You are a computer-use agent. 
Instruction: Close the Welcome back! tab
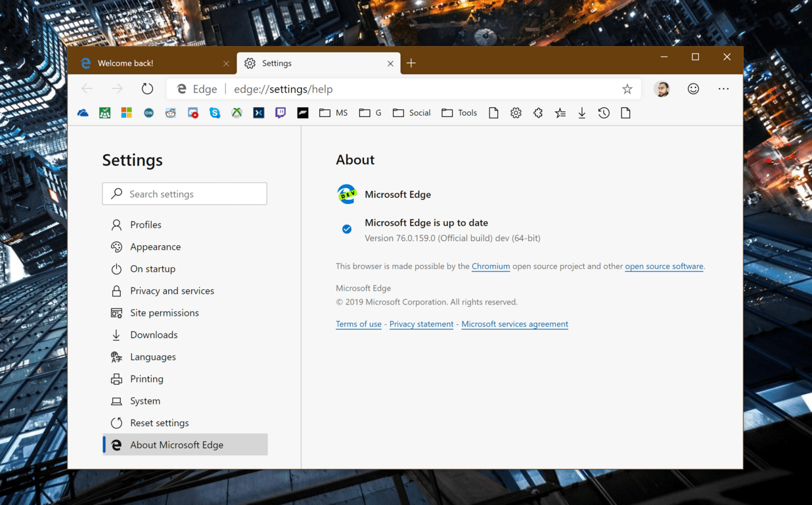226,64
